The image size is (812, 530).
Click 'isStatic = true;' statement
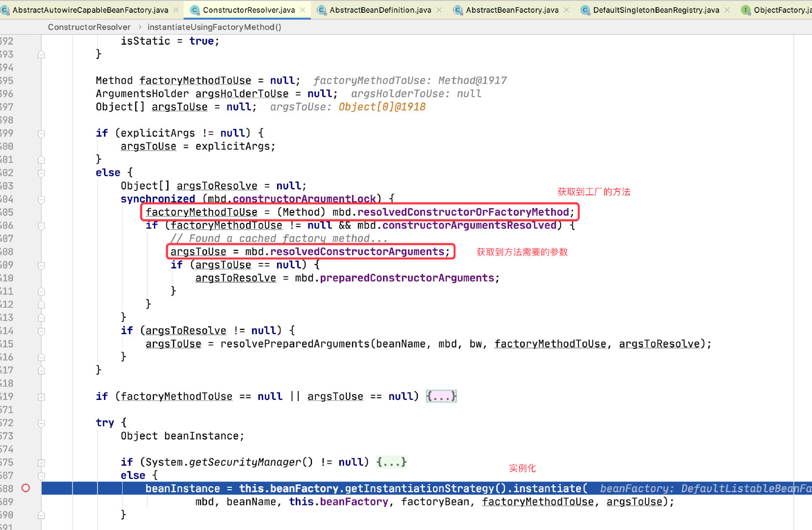[170, 41]
